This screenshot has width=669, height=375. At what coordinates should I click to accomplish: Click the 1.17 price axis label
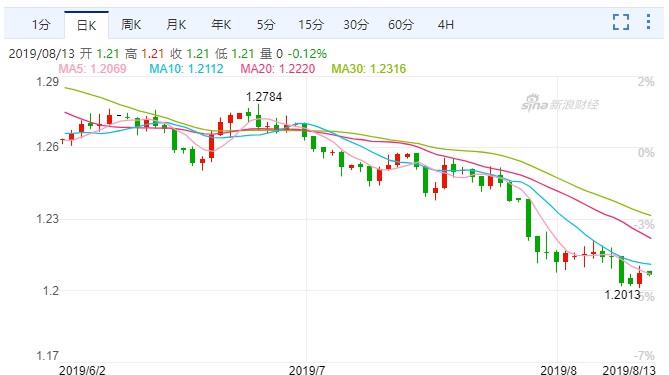point(47,355)
